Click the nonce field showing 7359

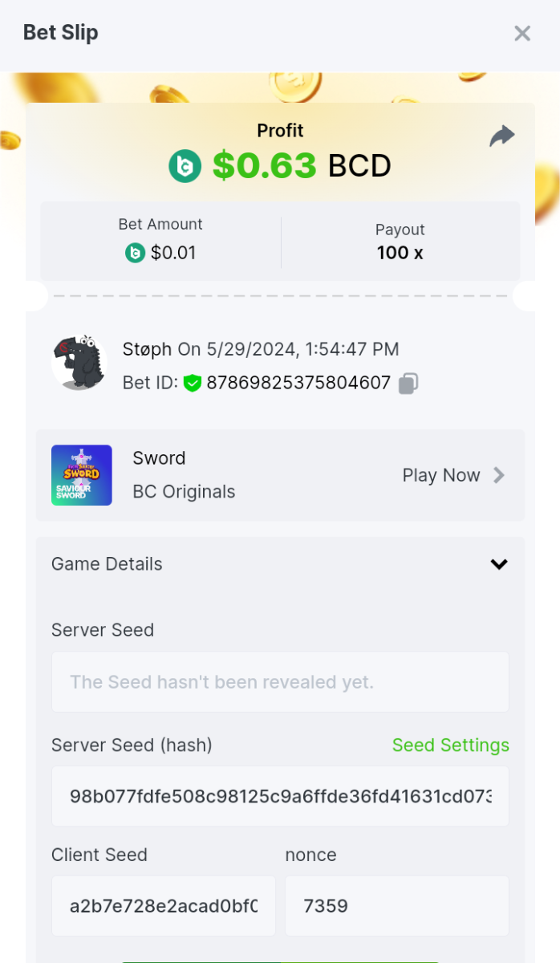coord(396,906)
